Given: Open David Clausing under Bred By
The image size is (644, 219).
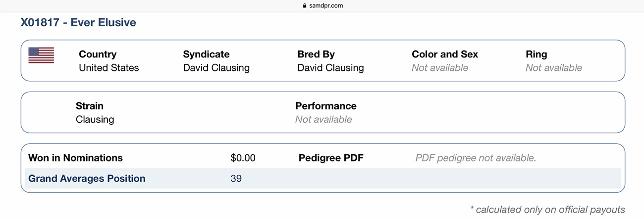Looking at the screenshot, I should [330, 68].
